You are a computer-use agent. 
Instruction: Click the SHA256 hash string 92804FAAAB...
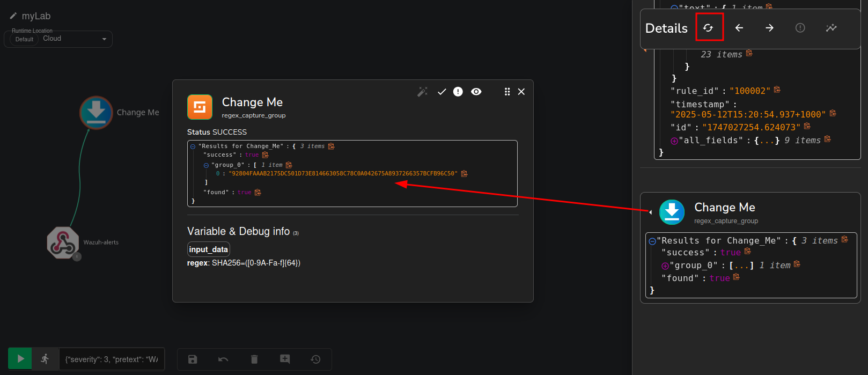click(x=343, y=173)
